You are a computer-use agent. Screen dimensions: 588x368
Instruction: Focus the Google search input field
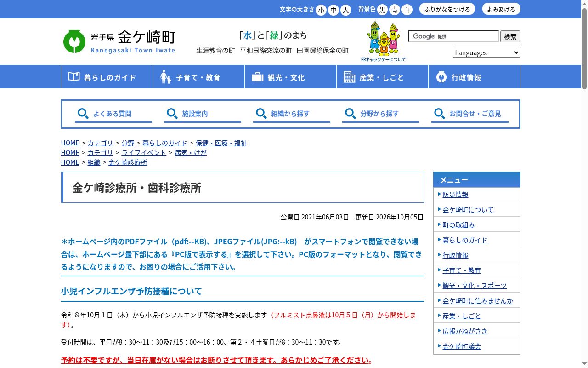pos(453,36)
